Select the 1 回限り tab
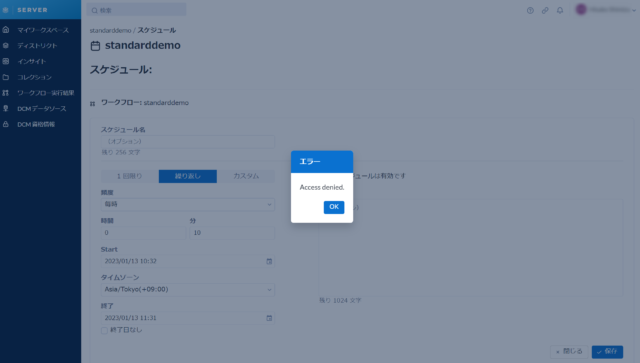640x363 pixels. 130,176
